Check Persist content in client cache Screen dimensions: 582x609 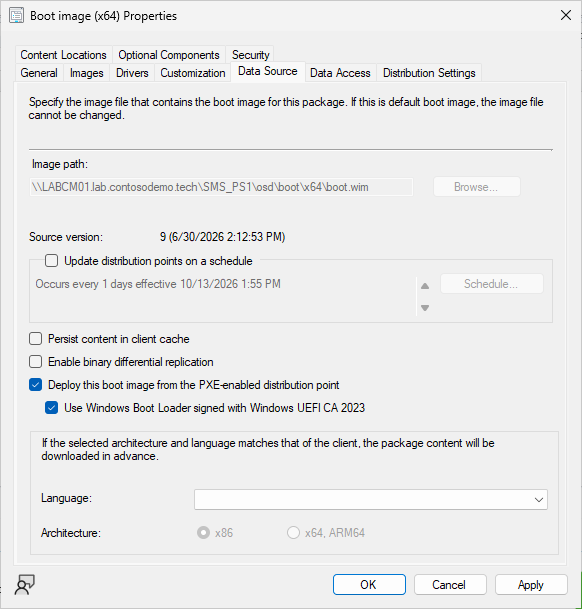pos(36,339)
